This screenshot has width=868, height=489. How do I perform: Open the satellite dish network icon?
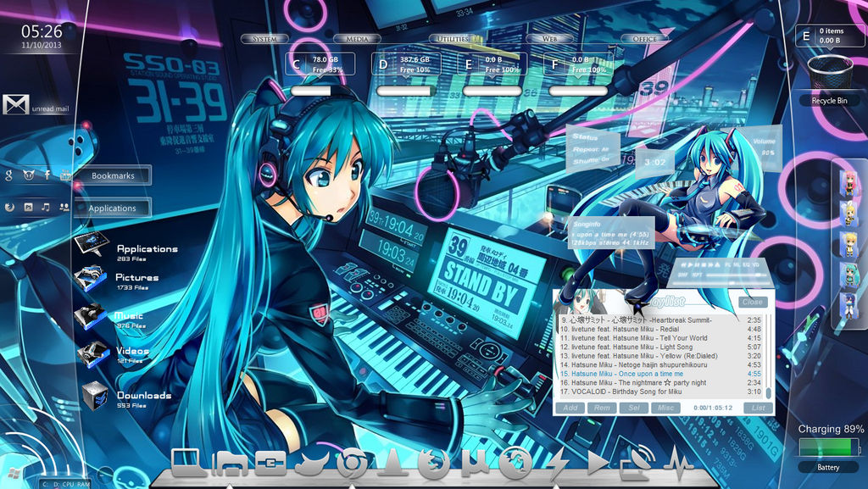(x=637, y=463)
